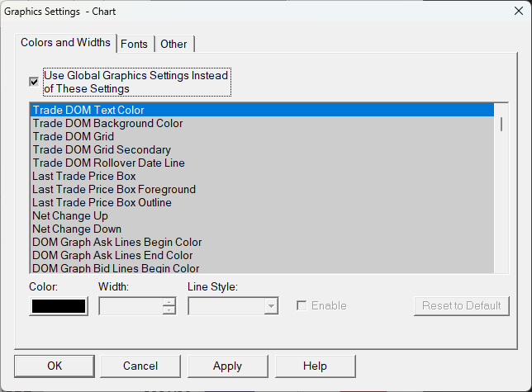This screenshot has width=532, height=392.
Task: Click inside the Width input field
Action: coord(131,305)
